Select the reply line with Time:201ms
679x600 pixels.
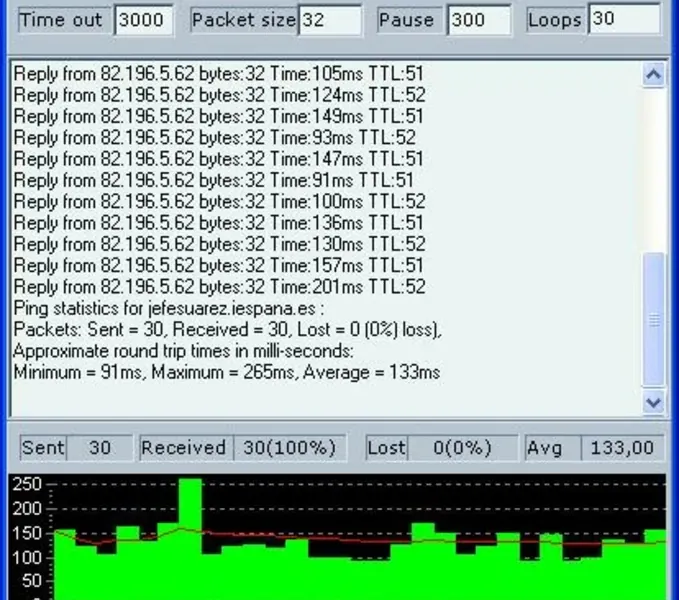coord(220,287)
